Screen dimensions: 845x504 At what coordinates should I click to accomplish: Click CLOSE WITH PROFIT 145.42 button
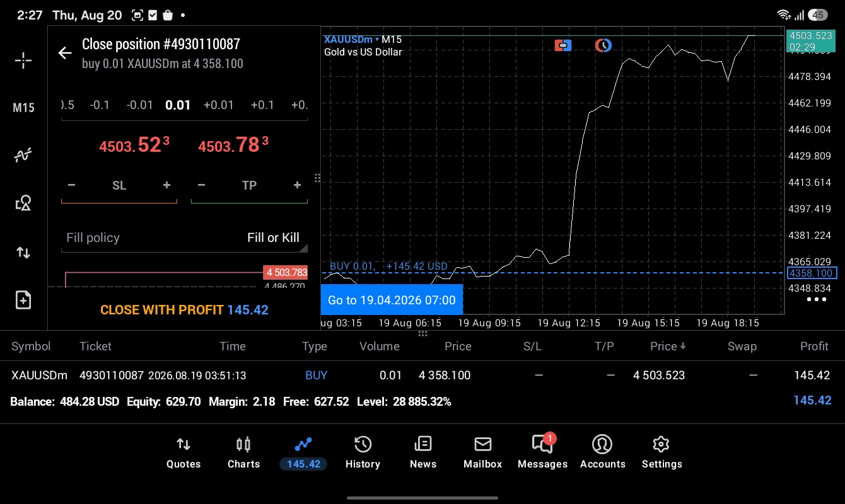tap(184, 310)
